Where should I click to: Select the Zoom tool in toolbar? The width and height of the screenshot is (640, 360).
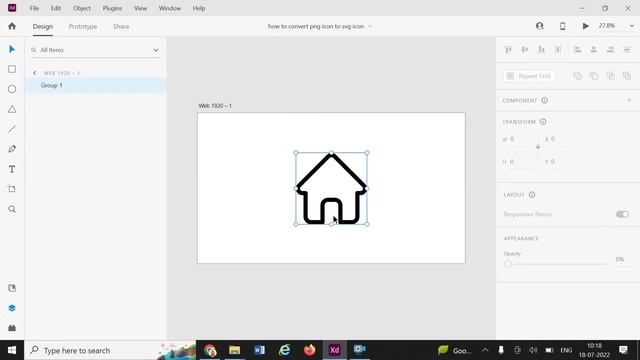(12, 209)
